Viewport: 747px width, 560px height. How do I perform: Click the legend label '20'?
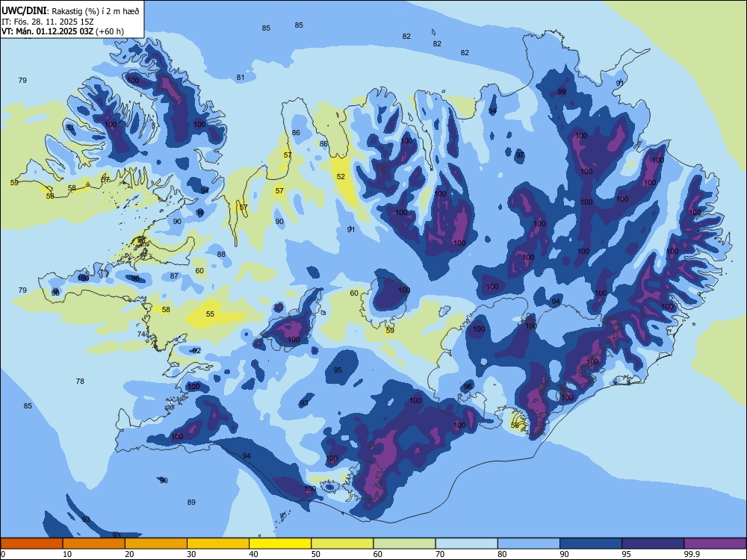pyautogui.click(x=129, y=554)
